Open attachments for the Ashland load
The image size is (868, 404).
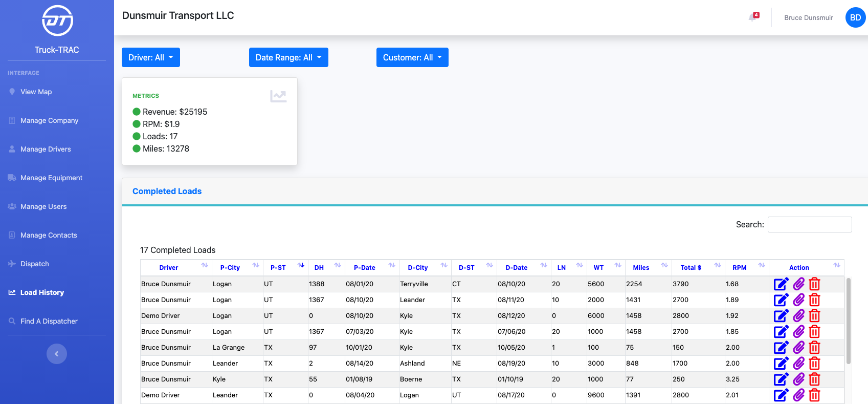click(799, 363)
